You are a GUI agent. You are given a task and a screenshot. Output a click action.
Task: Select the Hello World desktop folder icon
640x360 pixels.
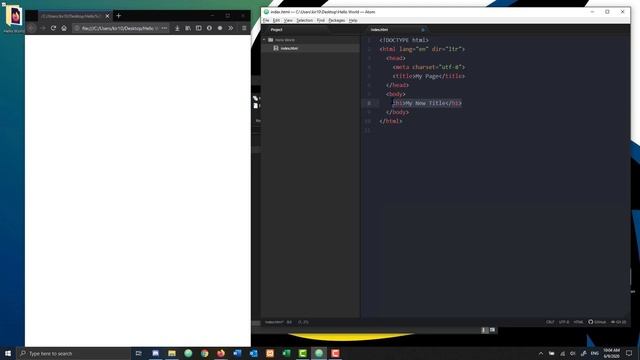click(14, 19)
